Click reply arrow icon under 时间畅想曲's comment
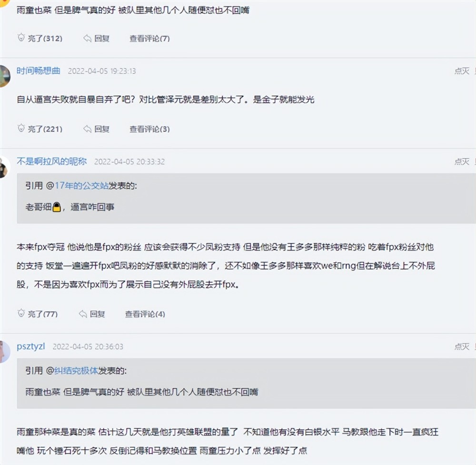Viewport: 476px width, 465px height. click(x=87, y=129)
